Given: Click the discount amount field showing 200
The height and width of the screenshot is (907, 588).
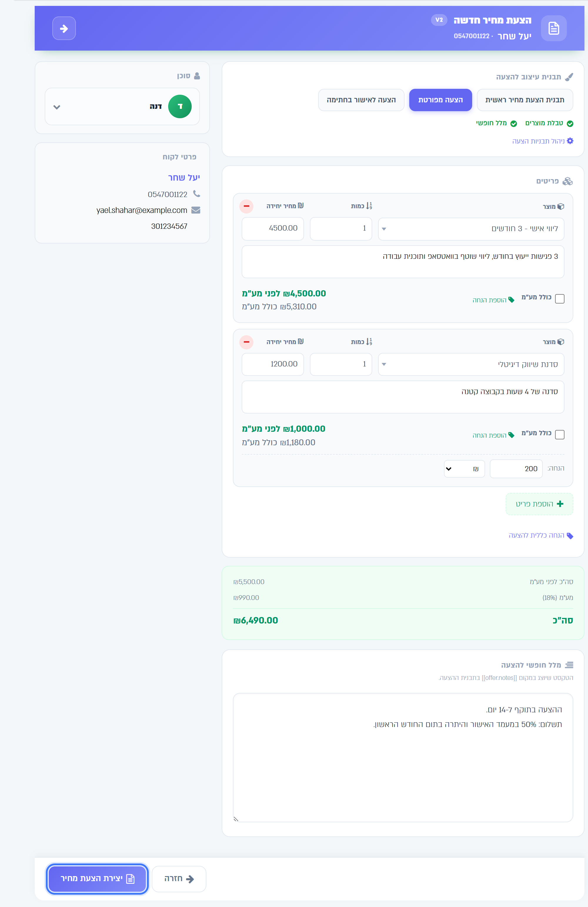Looking at the screenshot, I should (516, 469).
